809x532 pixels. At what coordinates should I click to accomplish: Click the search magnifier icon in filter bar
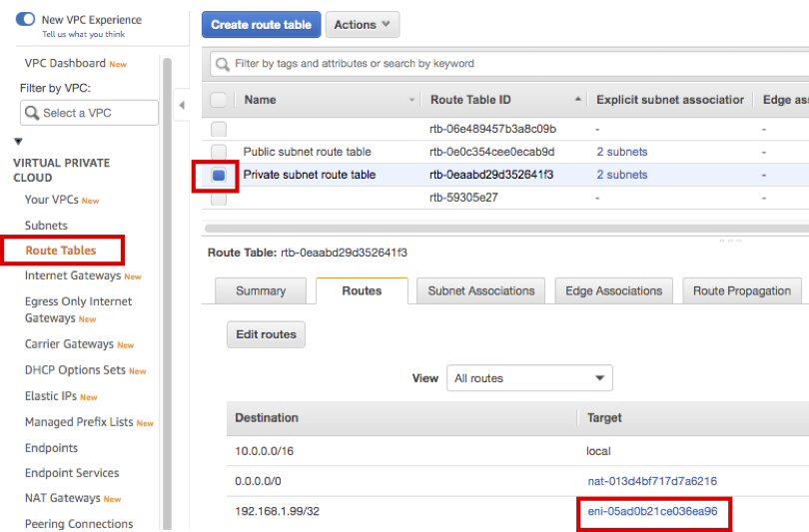pyautogui.click(x=222, y=64)
